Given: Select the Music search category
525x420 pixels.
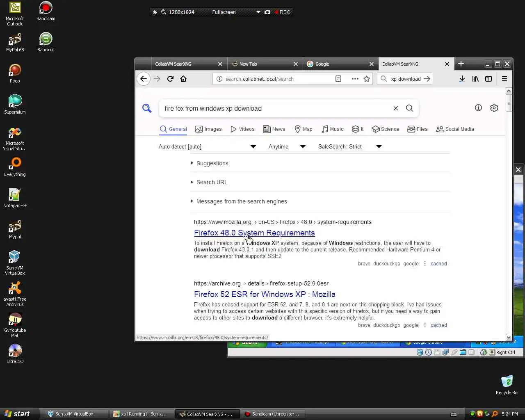Looking at the screenshot, I should pyautogui.click(x=333, y=129).
